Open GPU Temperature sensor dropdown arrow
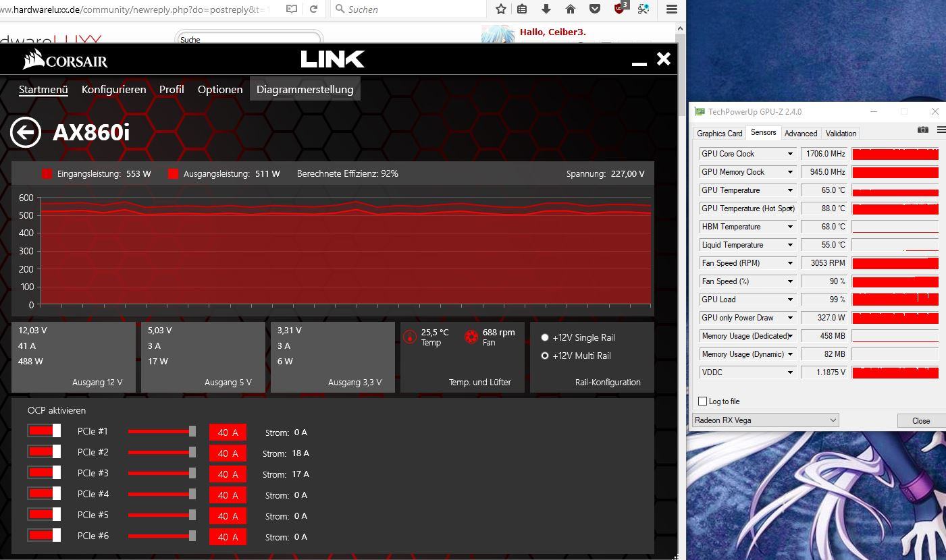946x560 pixels. coord(790,190)
